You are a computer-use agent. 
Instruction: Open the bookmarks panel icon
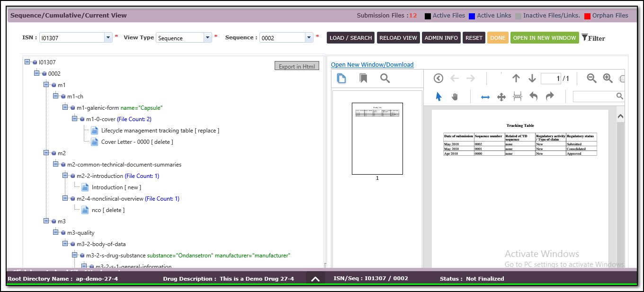tap(363, 79)
